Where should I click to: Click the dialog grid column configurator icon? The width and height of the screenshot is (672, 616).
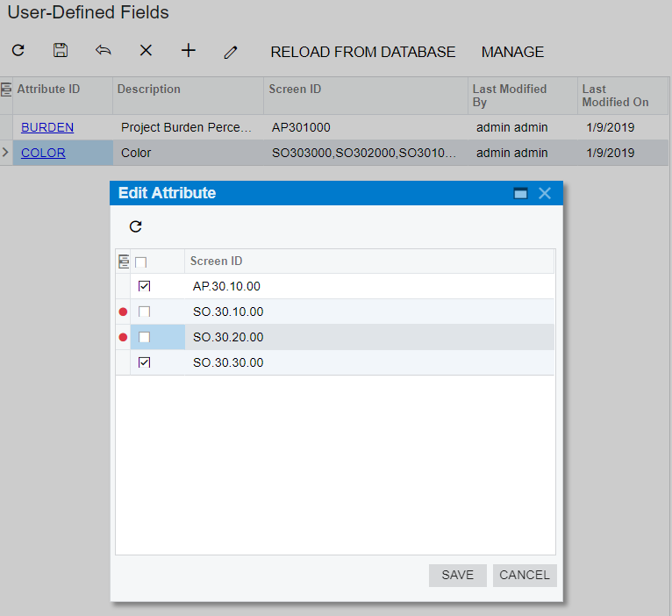(x=124, y=261)
